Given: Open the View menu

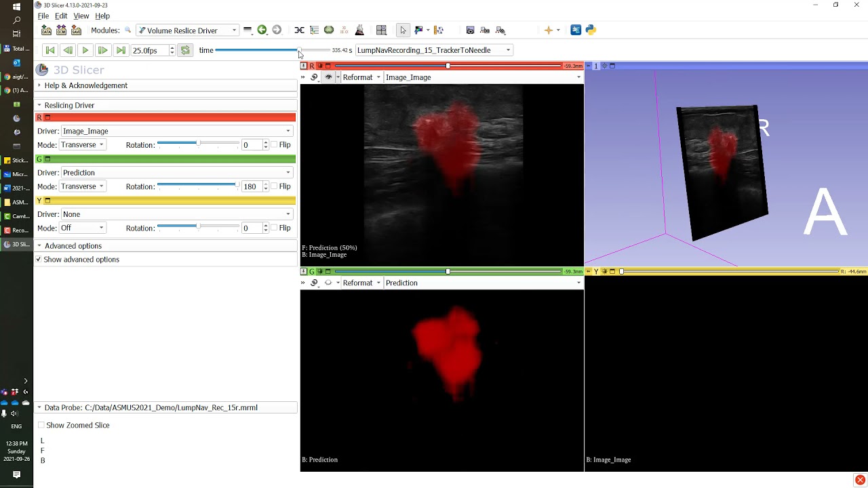Looking at the screenshot, I should (x=81, y=16).
